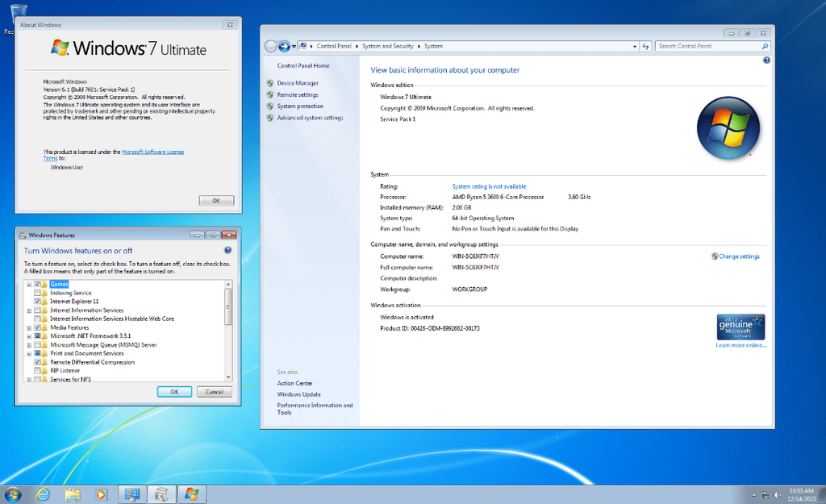
Task: Open the taskbar clock and date
Action: click(801, 494)
